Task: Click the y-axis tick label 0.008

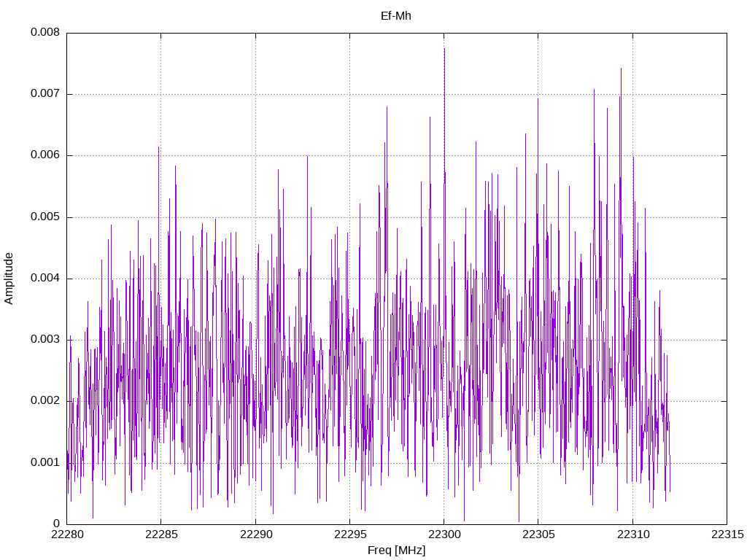Action: tap(45, 32)
